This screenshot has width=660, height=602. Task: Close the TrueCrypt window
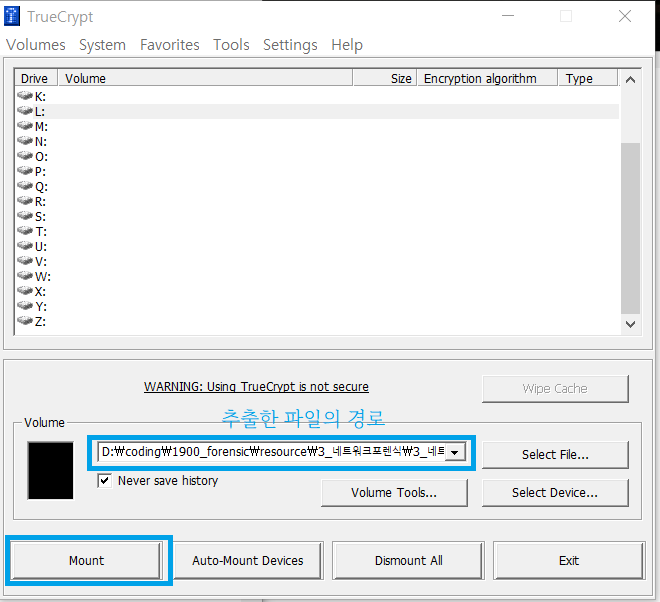pyautogui.click(x=625, y=16)
